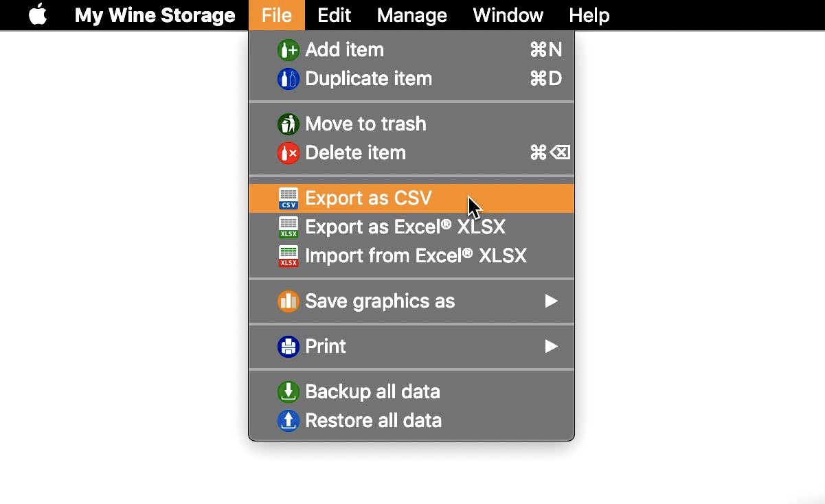Click the orange Save graphics chart icon

click(x=288, y=301)
